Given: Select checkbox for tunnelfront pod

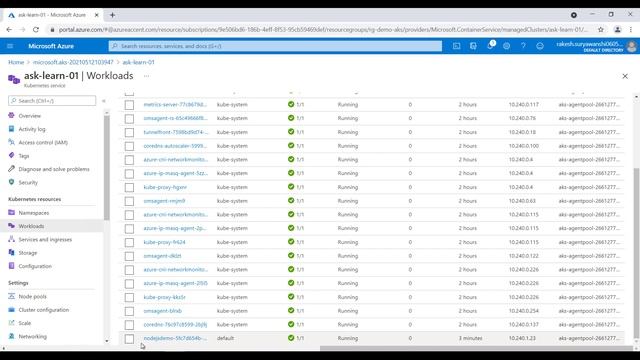Looking at the screenshot, I should pyautogui.click(x=129, y=132).
